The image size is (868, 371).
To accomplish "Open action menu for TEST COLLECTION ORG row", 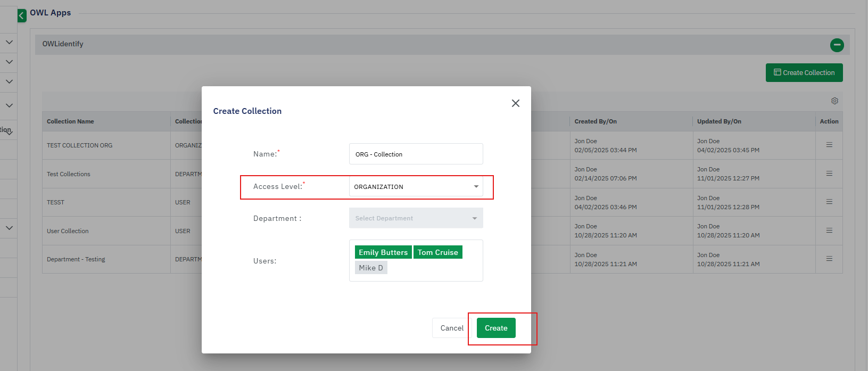I will (829, 145).
